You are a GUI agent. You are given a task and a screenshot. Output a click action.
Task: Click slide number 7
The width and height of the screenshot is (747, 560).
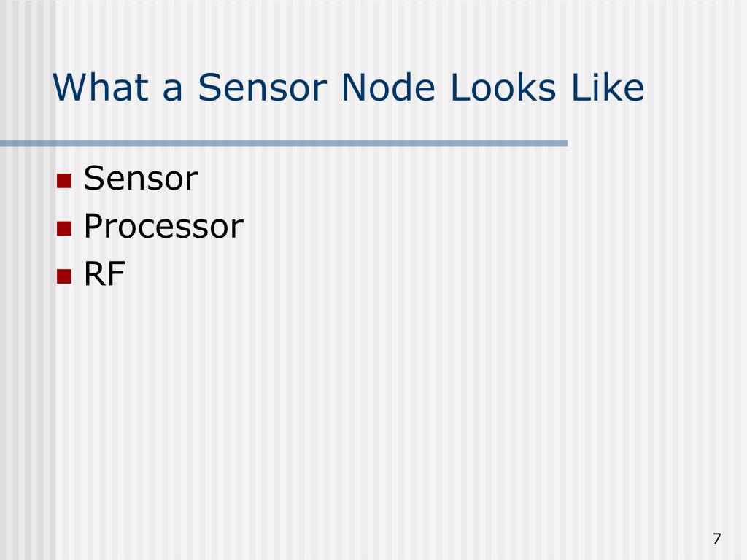[717, 539]
